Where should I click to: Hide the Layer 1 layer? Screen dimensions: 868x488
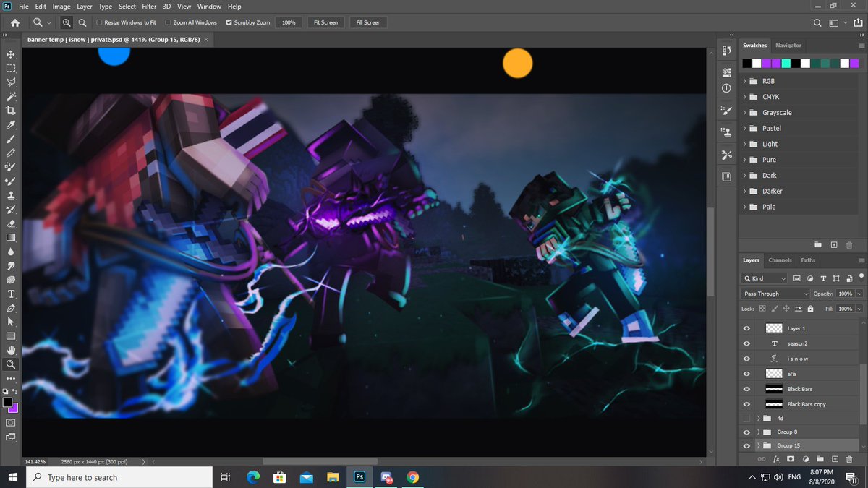point(747,328)
